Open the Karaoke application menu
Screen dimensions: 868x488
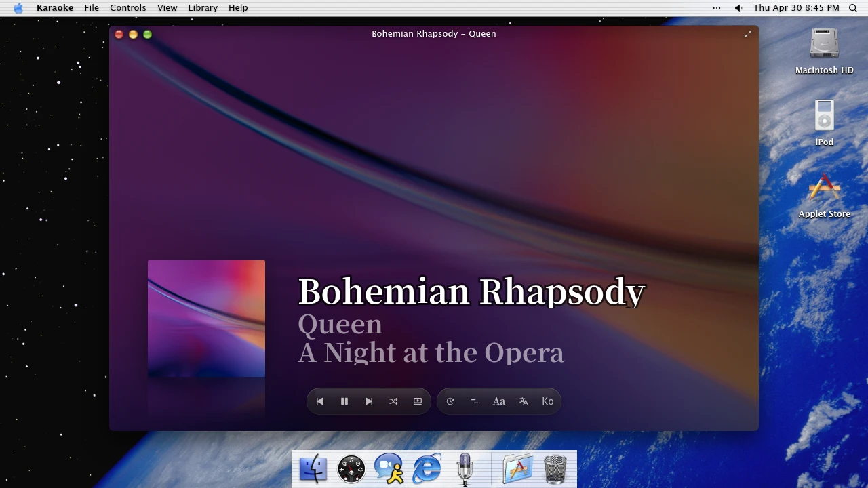point(55,7)
